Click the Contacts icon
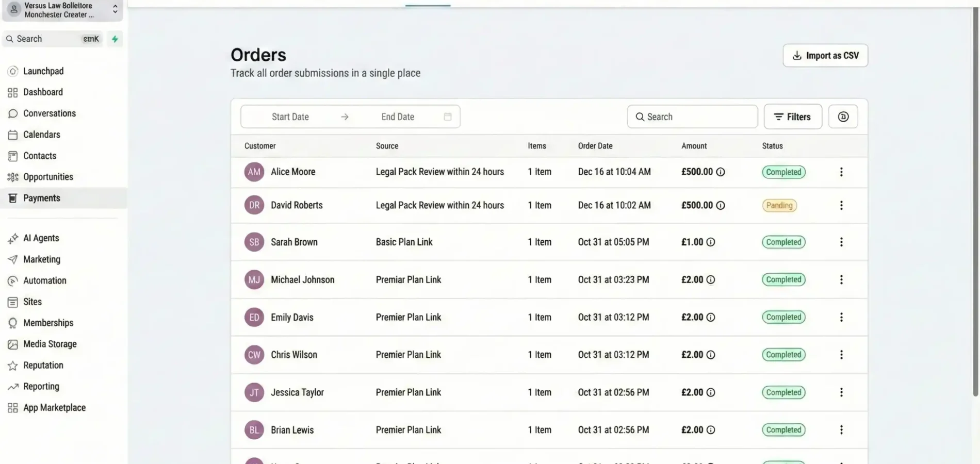The width and height of the screenshot is (980, 464). (12, 156)
